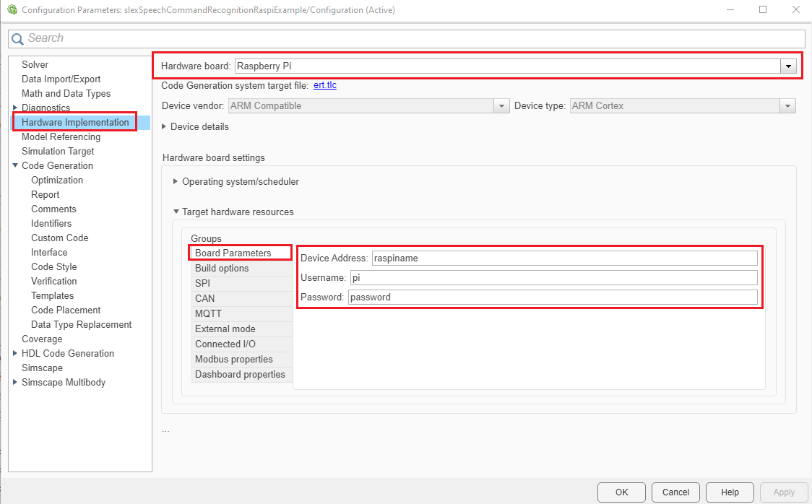This screenshot has height=504, width=812.
Task: Expand the HDL Code Generation node
Action: pos(15,353)
